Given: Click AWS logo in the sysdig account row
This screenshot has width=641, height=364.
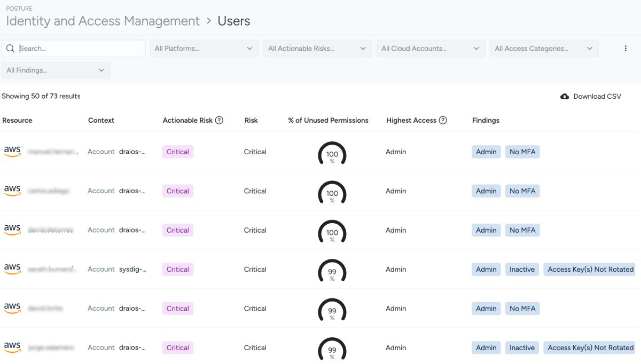Looking at the screenshot, I should pos(12,269).
